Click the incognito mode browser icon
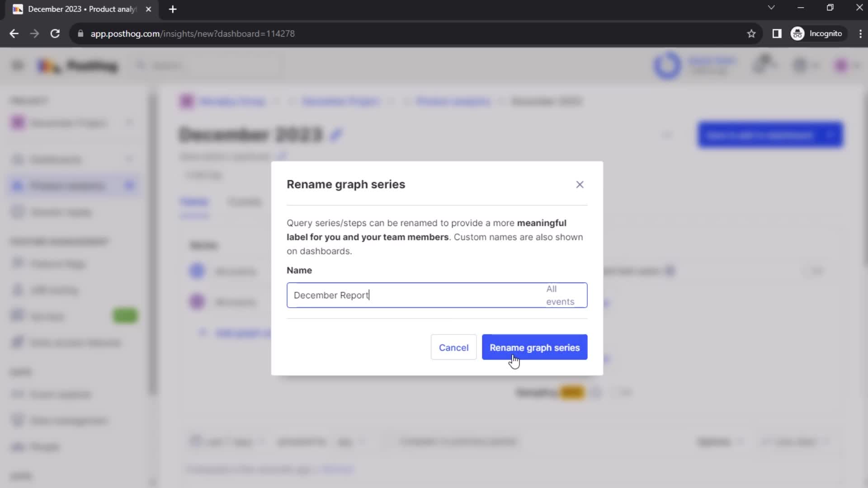The height and width of the screenshot is (488, 868). pos(797,33)
